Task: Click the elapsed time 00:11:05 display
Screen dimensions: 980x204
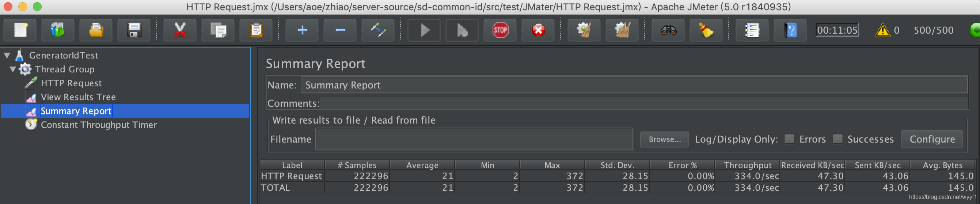Action: 837,30
